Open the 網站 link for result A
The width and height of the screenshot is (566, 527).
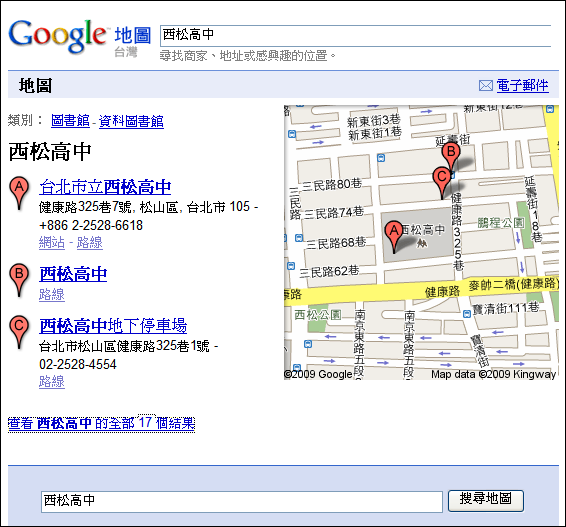(52, 243)
